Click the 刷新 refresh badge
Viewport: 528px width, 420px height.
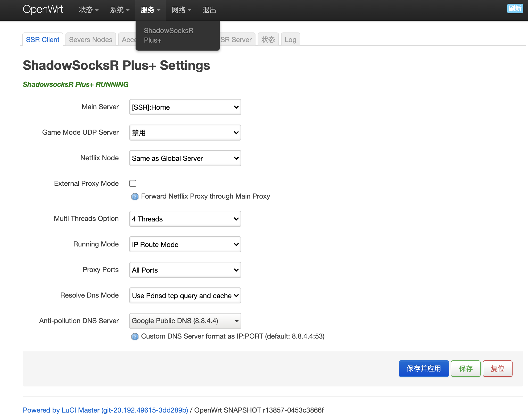(515, 9)
